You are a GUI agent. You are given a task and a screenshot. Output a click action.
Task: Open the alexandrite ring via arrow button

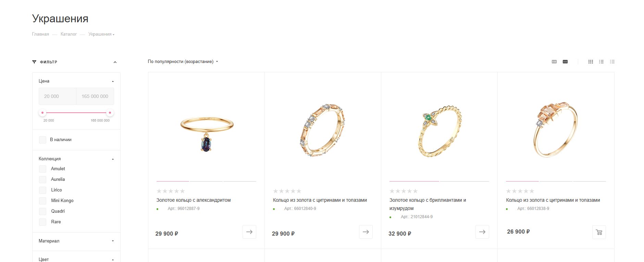[249, 232]
